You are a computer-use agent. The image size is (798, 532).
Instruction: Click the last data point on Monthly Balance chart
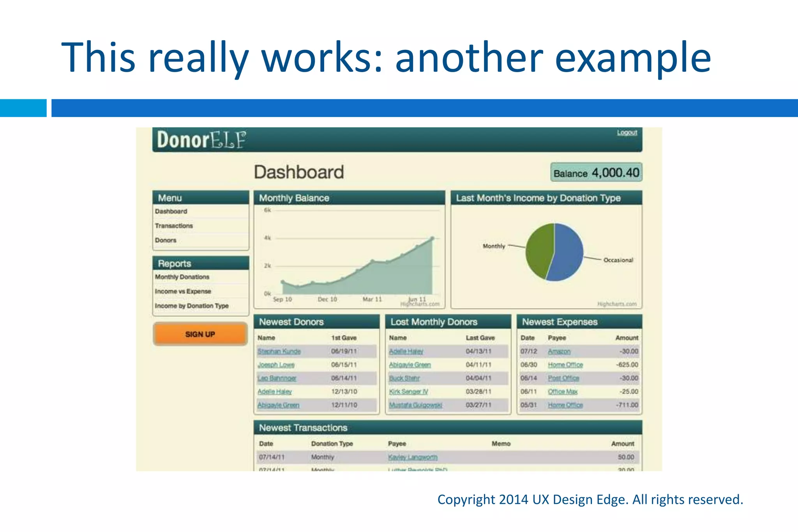pyautogui.click(x=432, y=238)
